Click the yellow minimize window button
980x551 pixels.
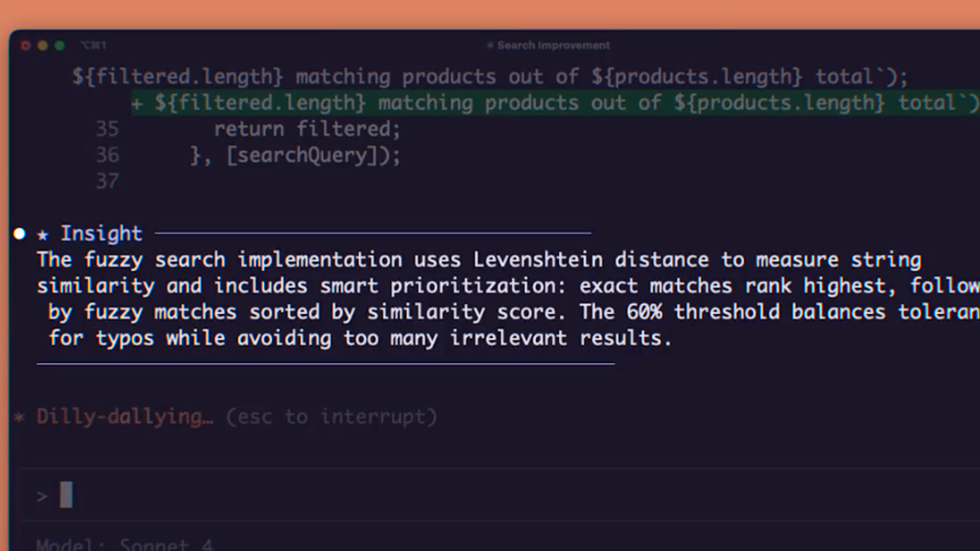point(43,46)
